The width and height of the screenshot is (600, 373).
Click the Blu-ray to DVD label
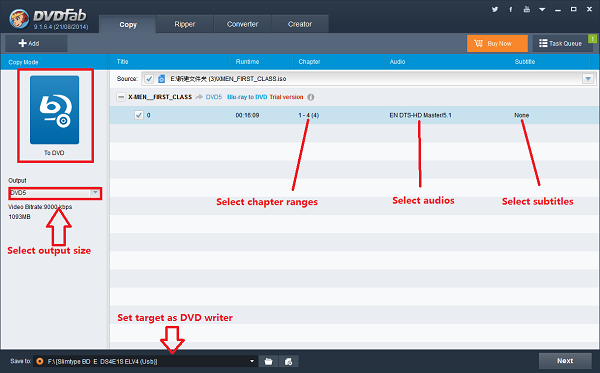tap(247, 97)
